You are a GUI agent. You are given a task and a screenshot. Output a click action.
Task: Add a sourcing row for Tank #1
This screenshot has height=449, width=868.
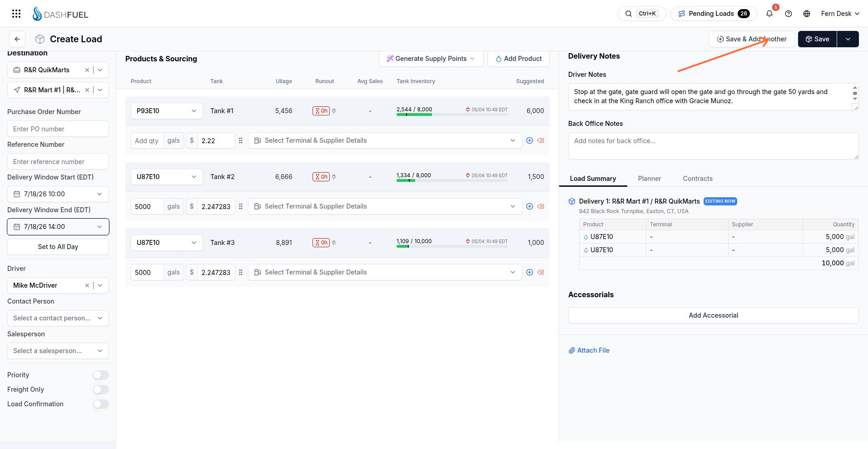click(530, 140)
